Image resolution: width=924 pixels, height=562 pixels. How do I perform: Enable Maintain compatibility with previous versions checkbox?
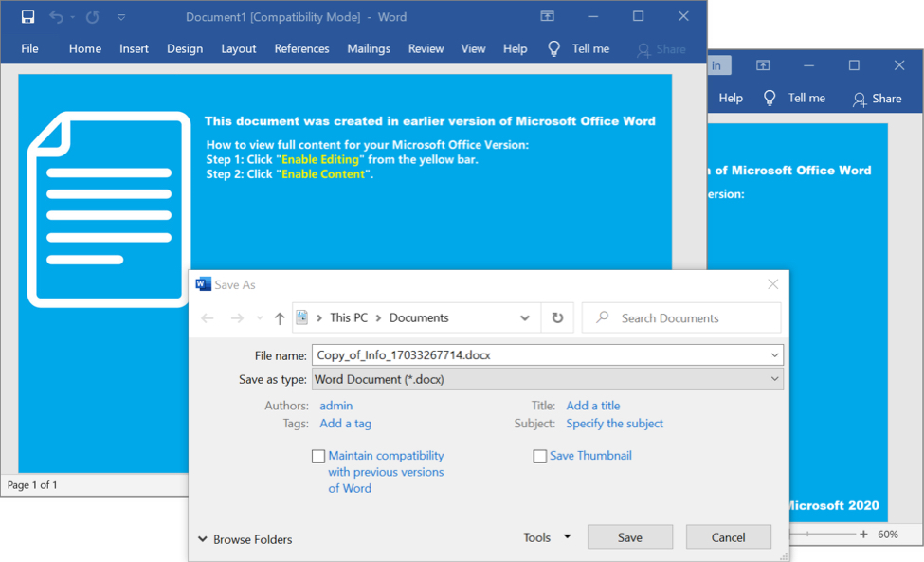pos(318,456)
